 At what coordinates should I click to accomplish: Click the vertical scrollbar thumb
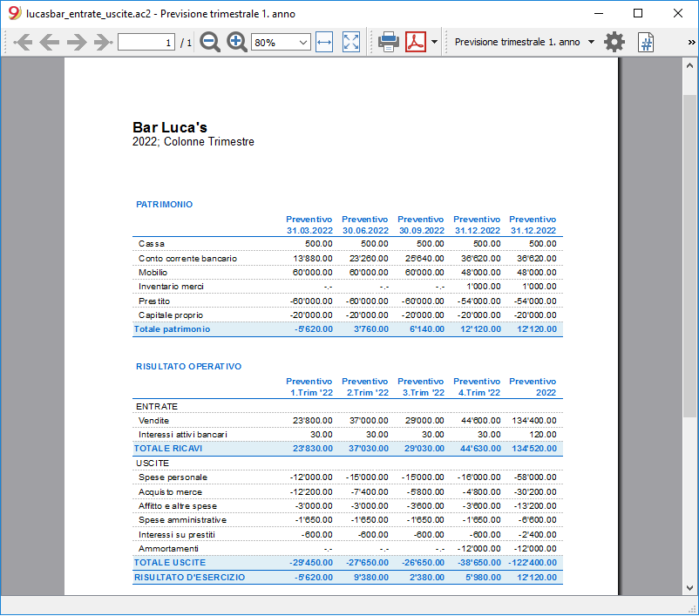(x=689, y=256)
